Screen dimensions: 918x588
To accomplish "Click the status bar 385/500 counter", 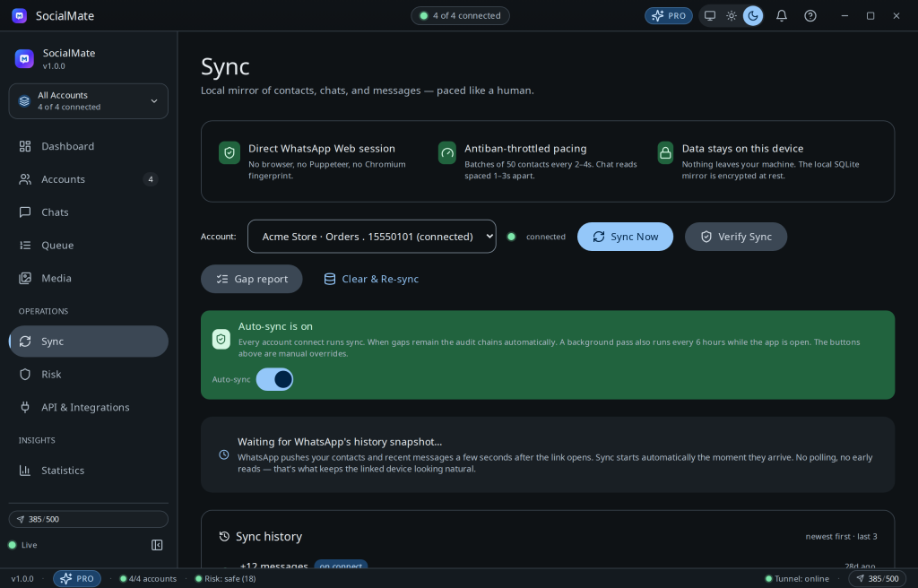I will [x=877, y=579].
